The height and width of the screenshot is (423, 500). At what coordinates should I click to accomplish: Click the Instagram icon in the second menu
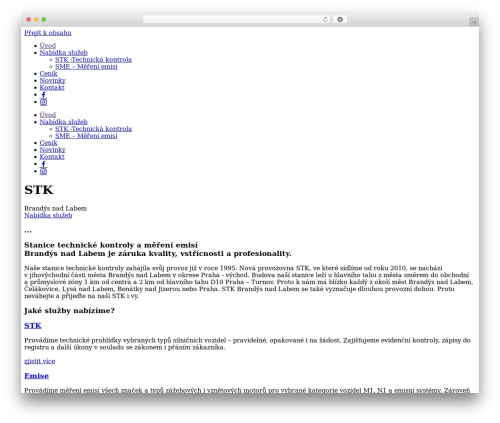(x=43, y=171)
